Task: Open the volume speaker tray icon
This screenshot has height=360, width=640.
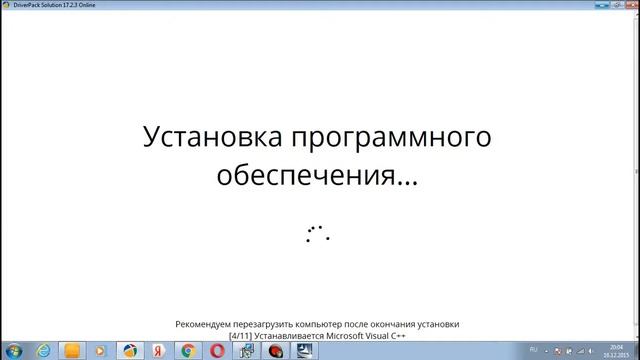Action: tap(591, 351)
